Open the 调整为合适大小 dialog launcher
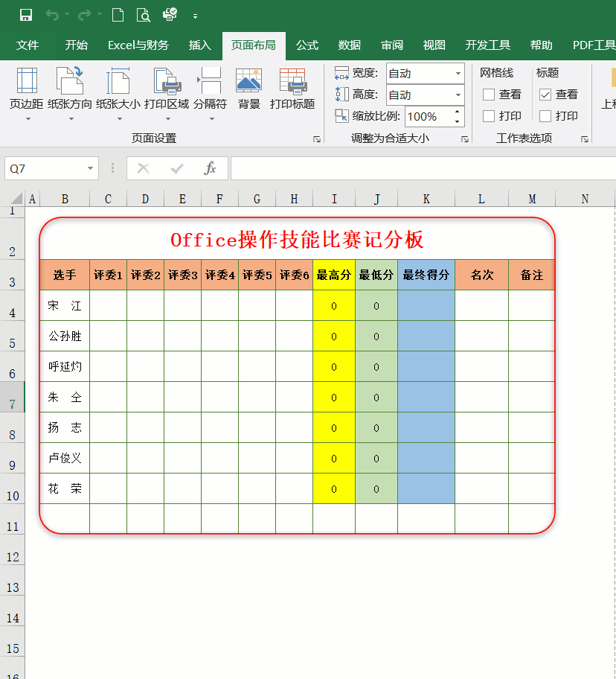The width and height of the screenshot is (616, 679). pyautogui.click(x=465, y=139)
